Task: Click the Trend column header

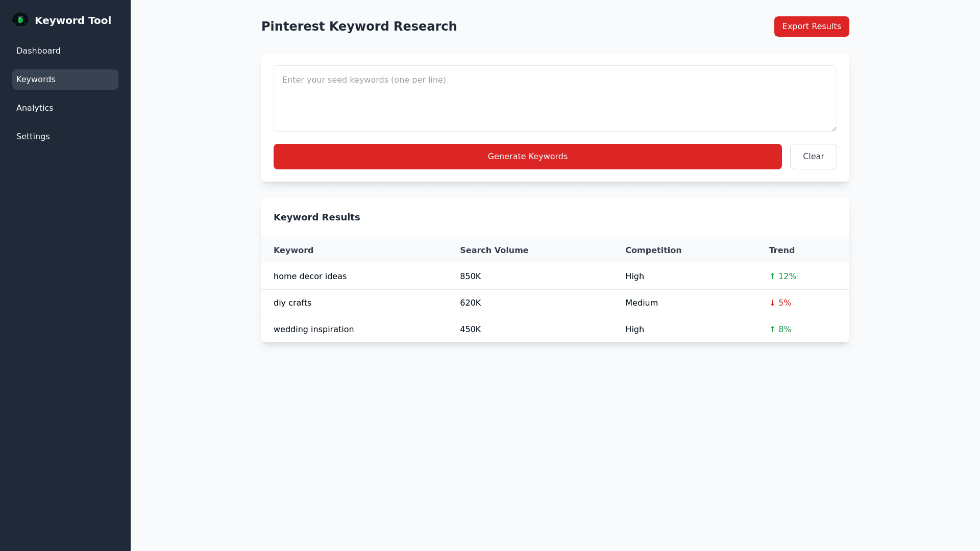Action: 781,251
